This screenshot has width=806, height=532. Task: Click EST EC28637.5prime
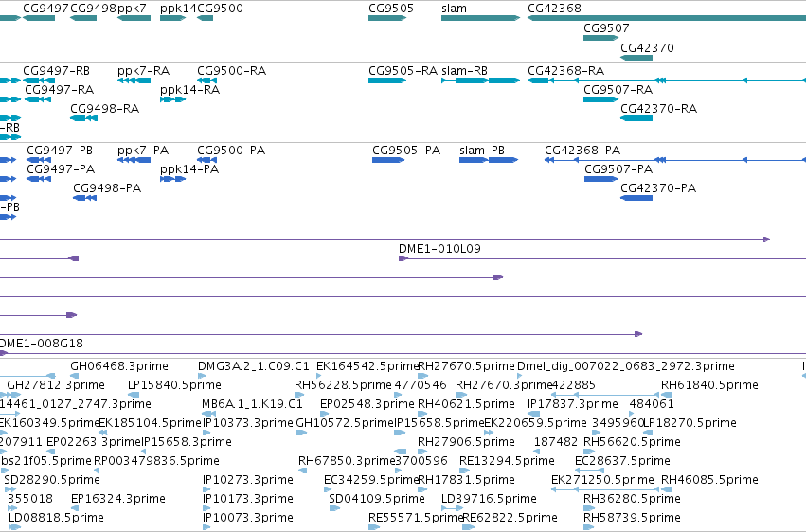[623, 461]
